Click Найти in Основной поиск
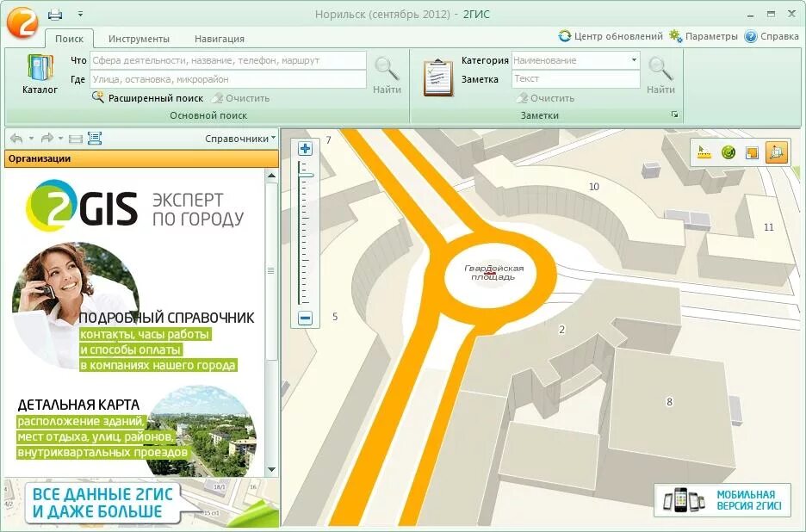 point(387,76)
